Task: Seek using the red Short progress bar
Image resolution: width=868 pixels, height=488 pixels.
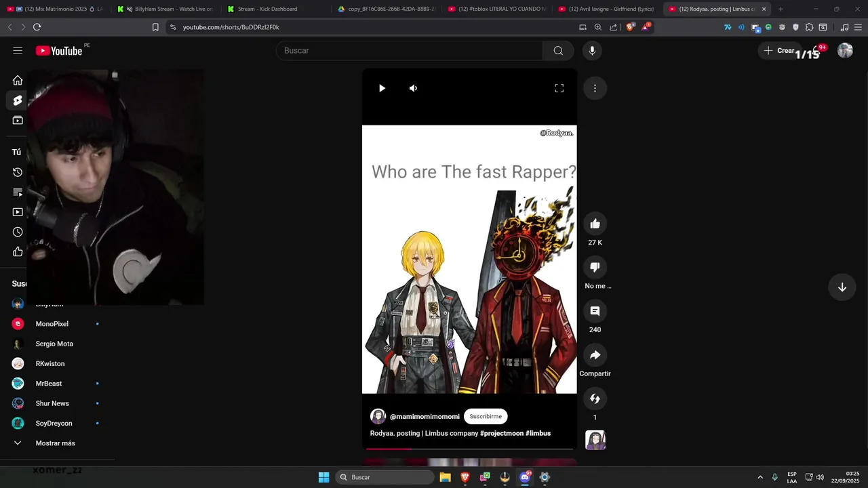Action: click(x=469, y=449)
